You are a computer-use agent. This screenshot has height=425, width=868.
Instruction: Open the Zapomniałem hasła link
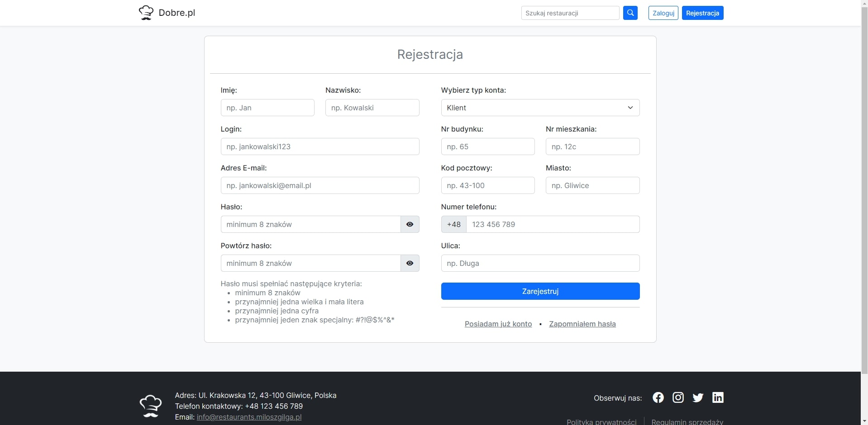[x=582, y=324]
